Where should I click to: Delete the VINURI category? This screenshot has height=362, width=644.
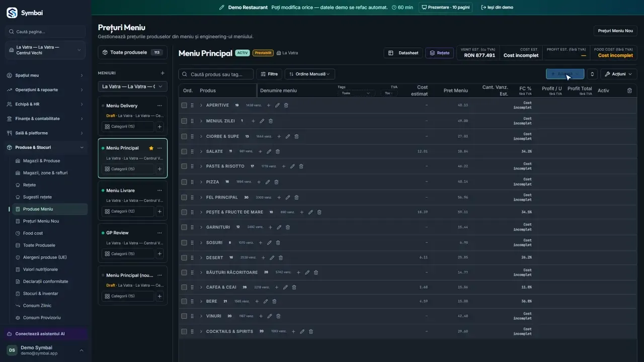[278, 316]
